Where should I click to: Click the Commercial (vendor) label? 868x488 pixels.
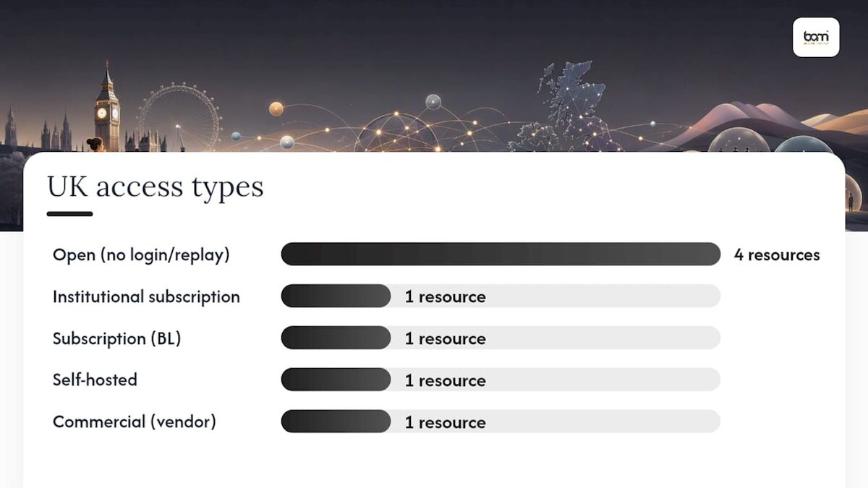(x=135, y=421)
